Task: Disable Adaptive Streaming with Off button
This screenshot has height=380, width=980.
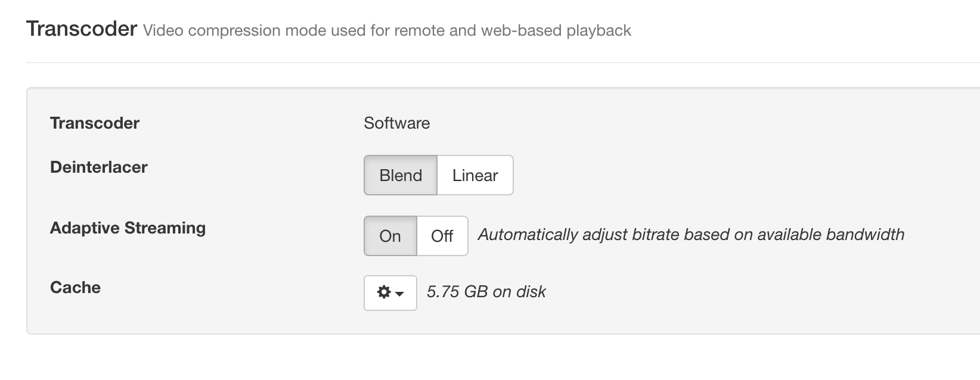Action: tap(442, 236)
